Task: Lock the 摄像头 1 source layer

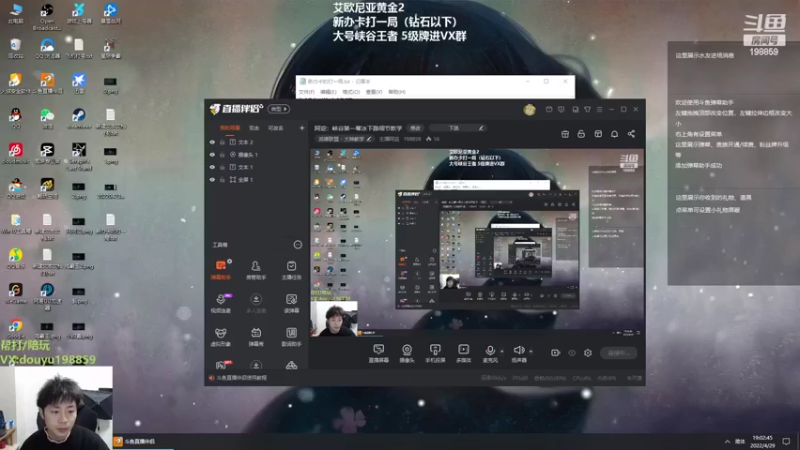Action: point(222,155)
